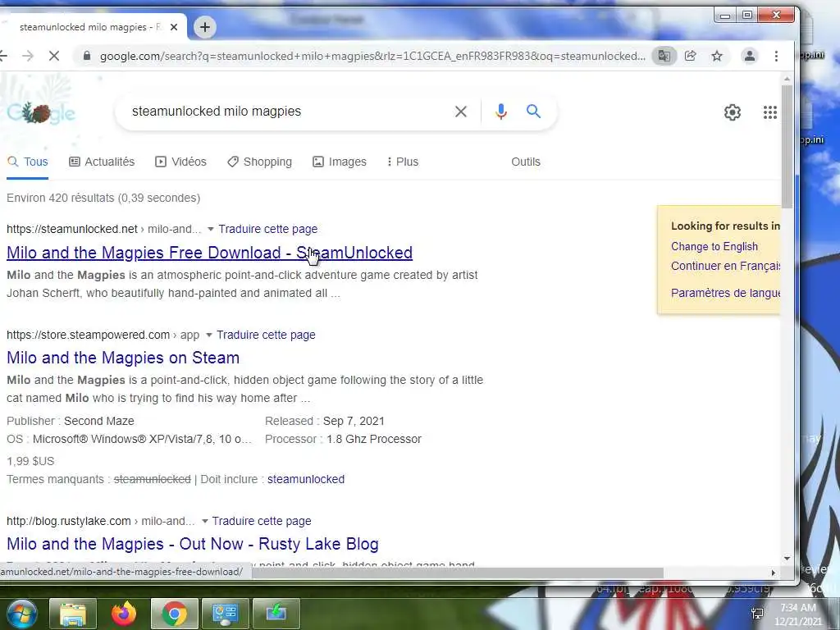Open Milo and the Magpies Free Download link

(209, 253)
